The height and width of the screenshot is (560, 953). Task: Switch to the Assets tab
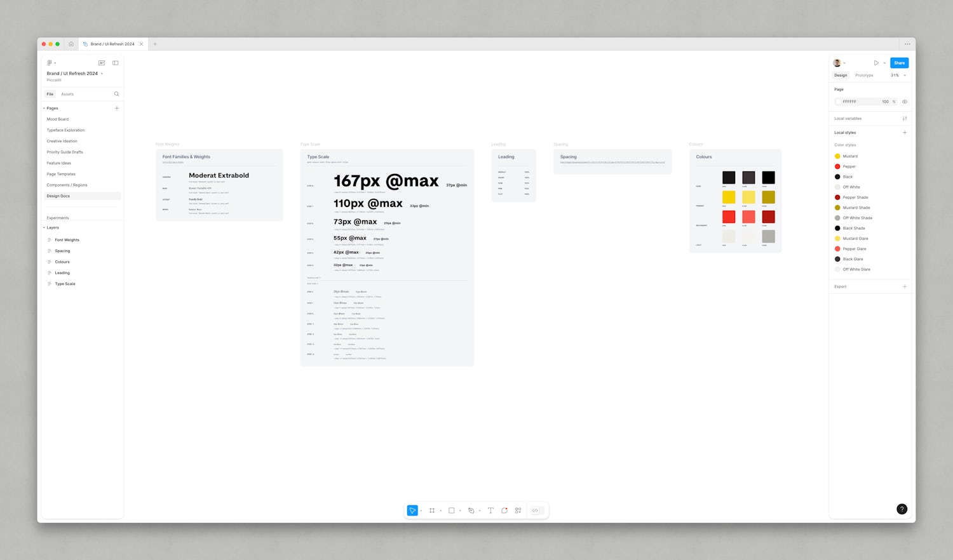click(x=67, y=94)
